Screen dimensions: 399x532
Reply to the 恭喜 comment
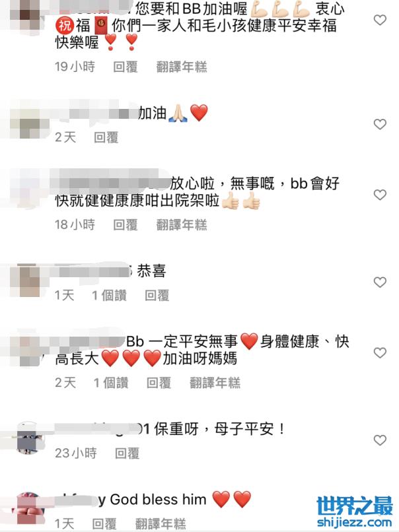[157, 295]
